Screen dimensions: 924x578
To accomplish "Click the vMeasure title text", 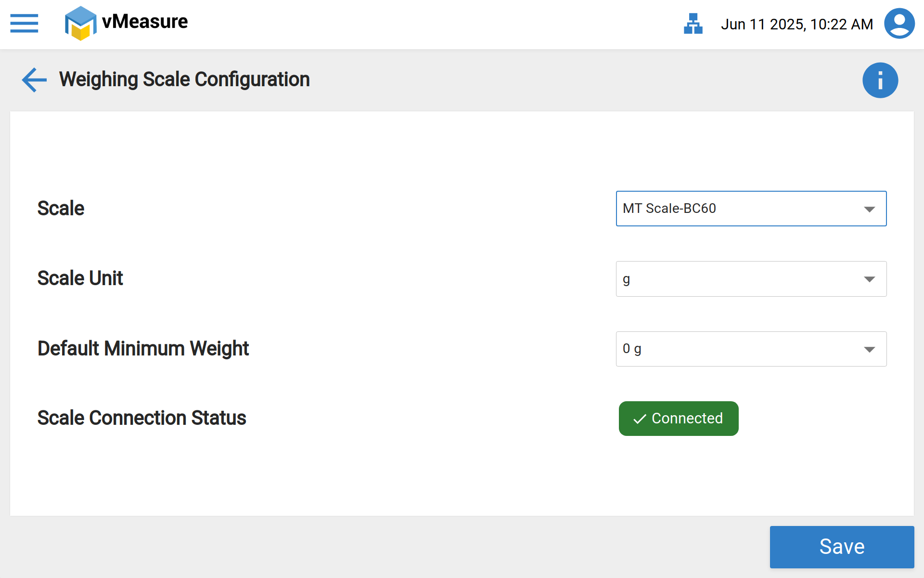I will (145, 22).
